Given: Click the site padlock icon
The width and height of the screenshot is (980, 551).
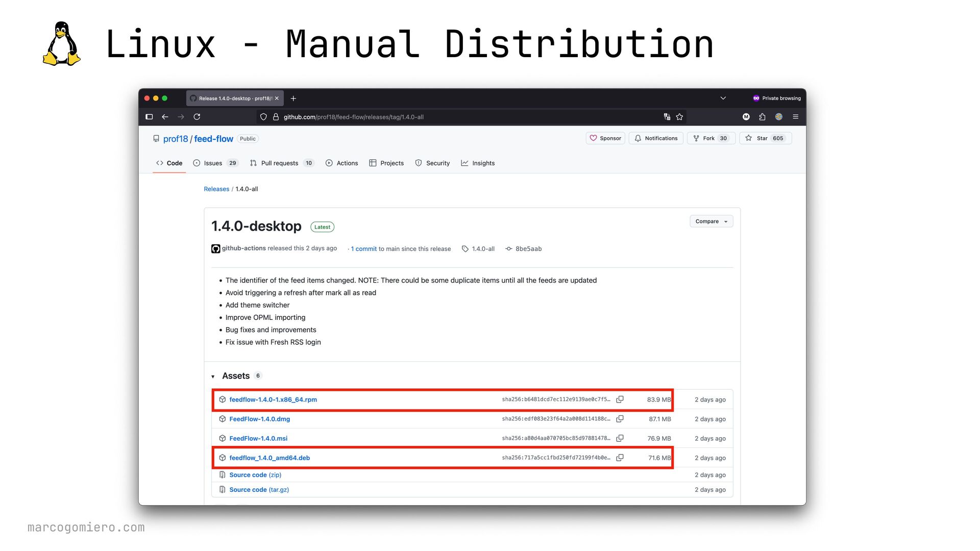Looking at the screenshot, I should pos(276,117).
